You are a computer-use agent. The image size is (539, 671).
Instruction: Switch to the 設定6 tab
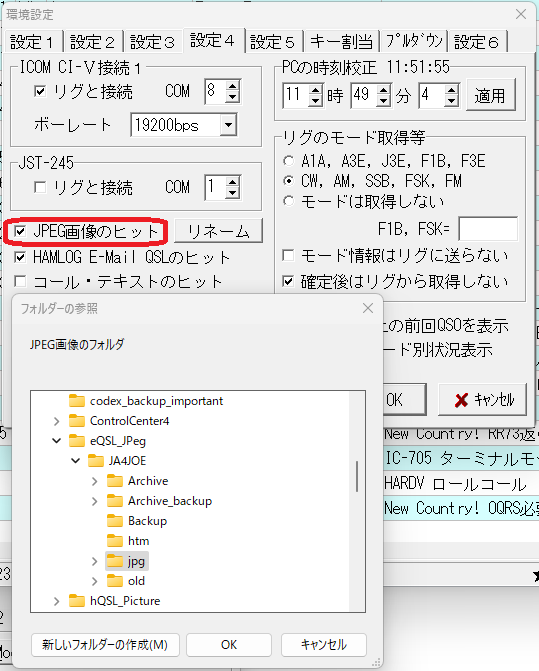[x=477, y=42]
